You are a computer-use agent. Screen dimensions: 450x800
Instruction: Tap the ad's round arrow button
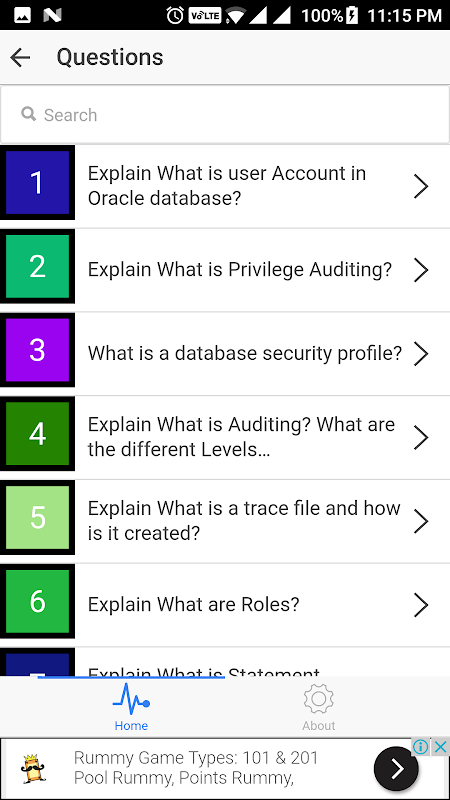396,768
